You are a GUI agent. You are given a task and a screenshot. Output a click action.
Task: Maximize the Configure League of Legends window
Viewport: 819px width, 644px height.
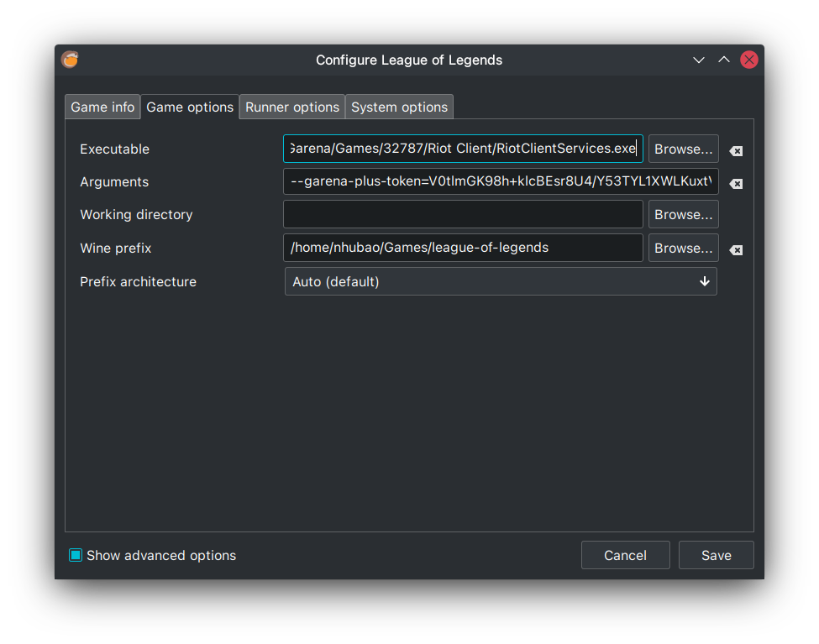tap(723, 60)
